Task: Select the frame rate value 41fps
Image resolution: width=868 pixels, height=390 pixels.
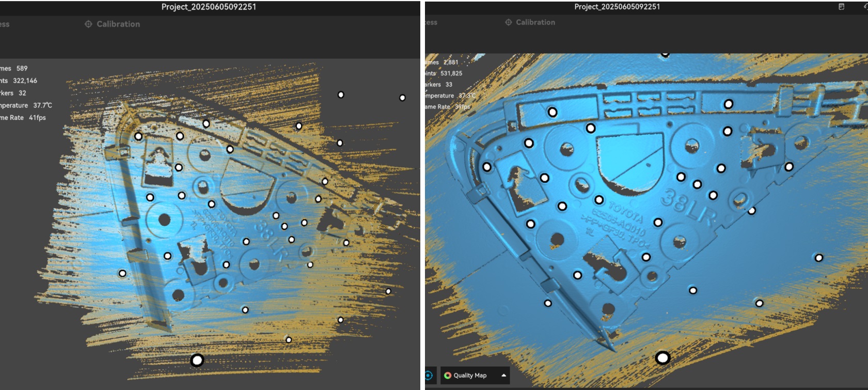Action: pyautogui.click(x=37, y=118)
